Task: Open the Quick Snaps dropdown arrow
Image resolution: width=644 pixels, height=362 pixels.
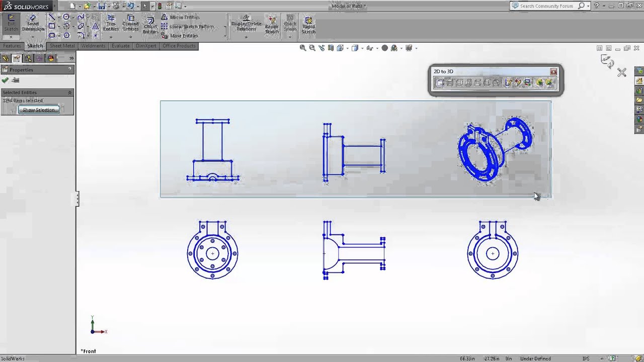Action: 290,37
